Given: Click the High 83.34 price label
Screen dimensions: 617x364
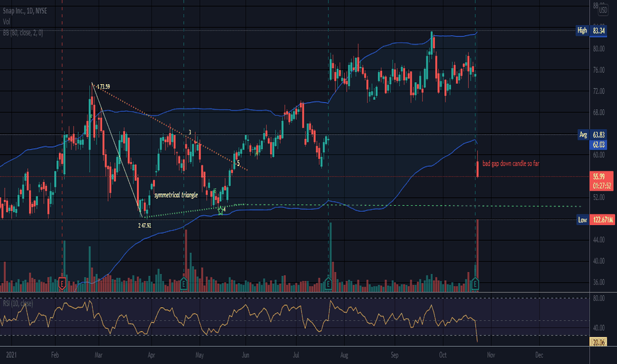Looking at the screenshot, I should click(x=591, y=30).
